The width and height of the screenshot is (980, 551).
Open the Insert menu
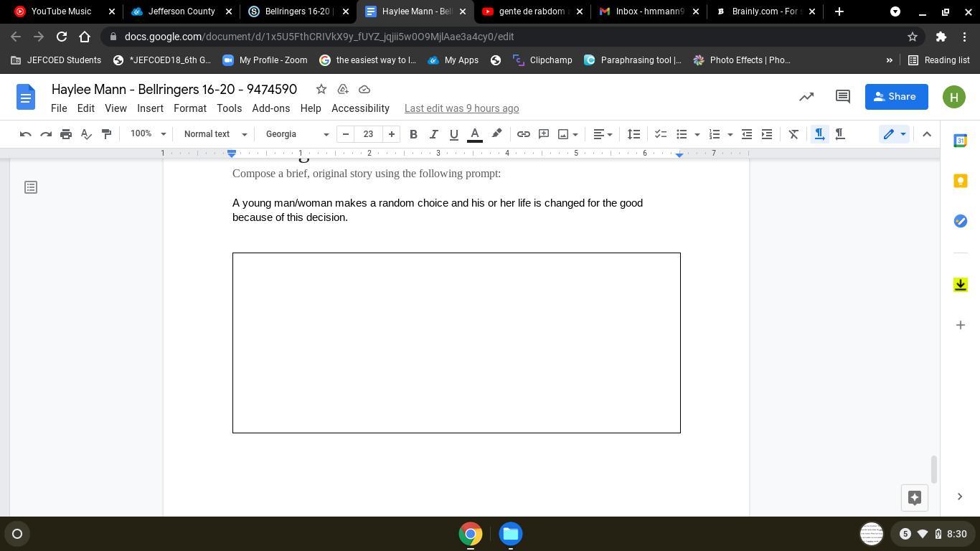click(151, 108)
